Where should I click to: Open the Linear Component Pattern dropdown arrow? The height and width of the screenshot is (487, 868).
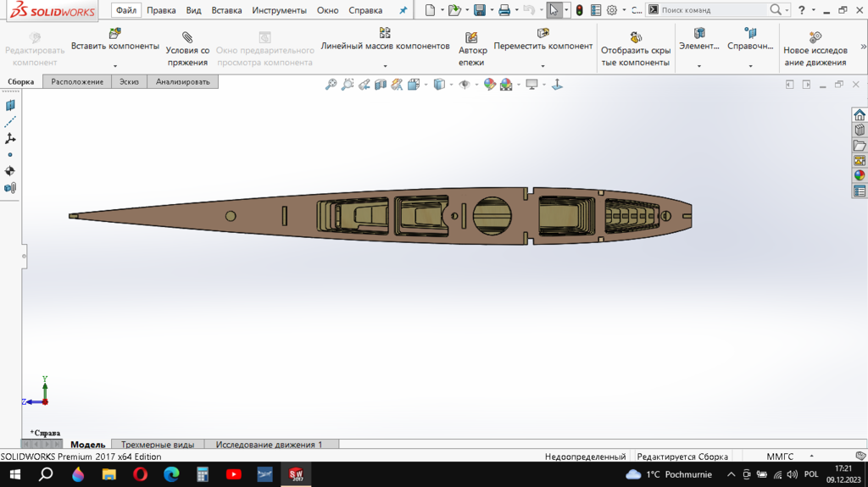(x=385, y=65)
